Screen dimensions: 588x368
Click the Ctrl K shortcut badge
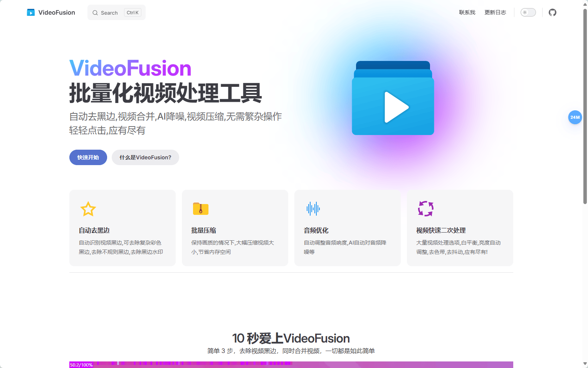[133, 13]
